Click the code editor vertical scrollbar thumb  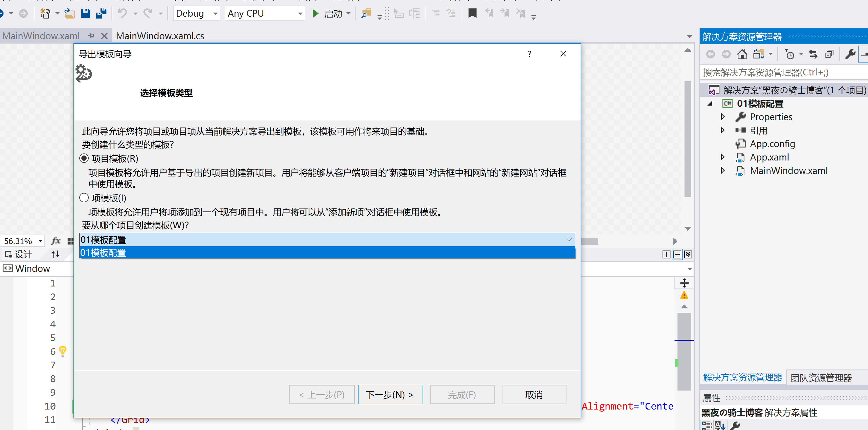point(684,351)
